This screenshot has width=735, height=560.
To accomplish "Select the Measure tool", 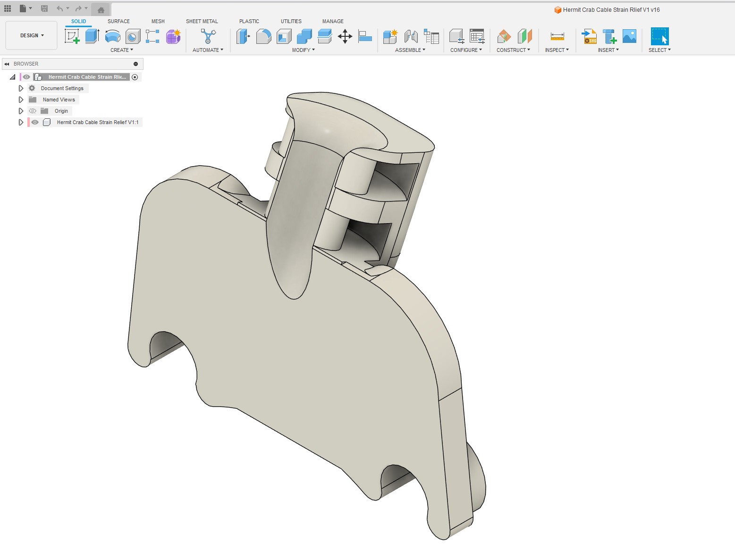I will point(558,36).
